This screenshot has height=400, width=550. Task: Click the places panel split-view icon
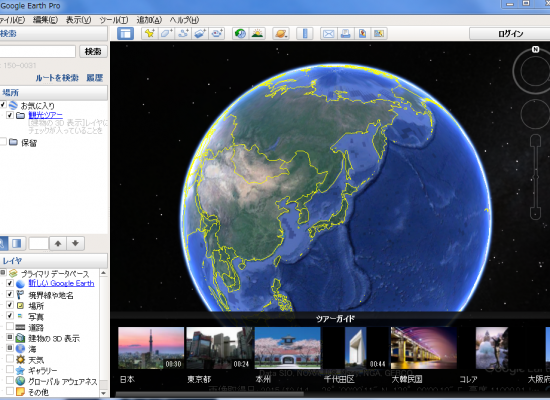click(x=17, y=243)
